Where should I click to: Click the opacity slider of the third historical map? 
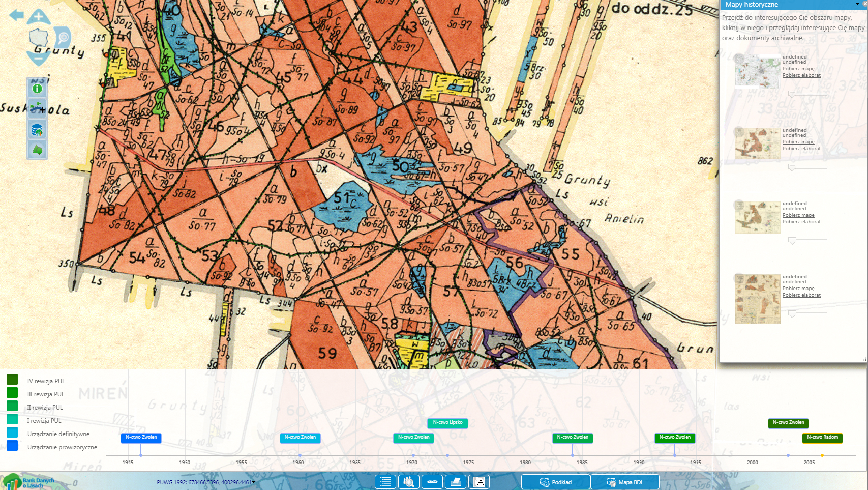coord(807,241)
